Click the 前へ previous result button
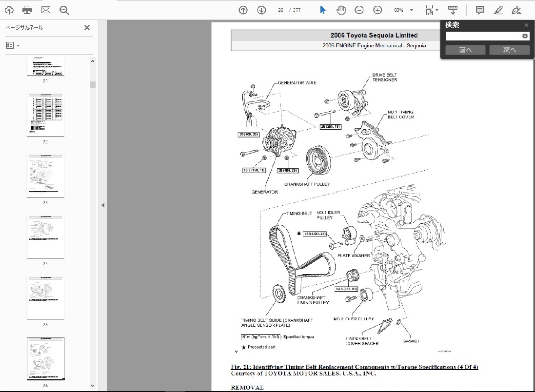This screenshot has width=535, height=392. coord(465,50)
